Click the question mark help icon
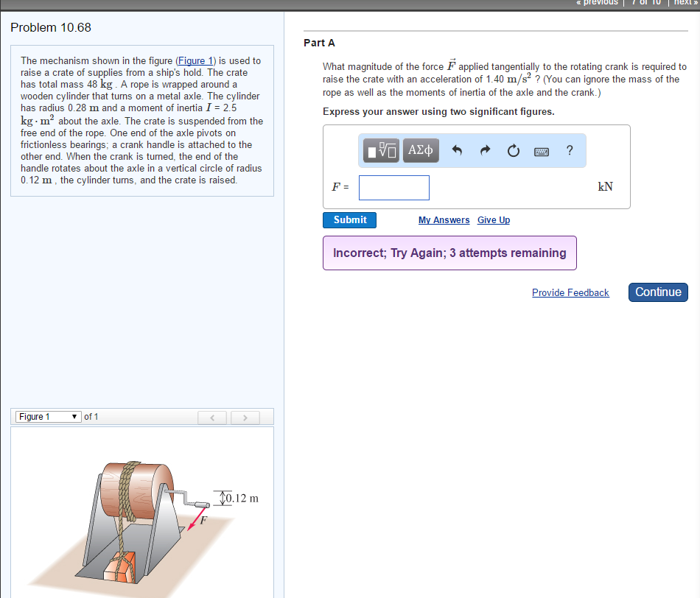This screenshot has height=598, width=700. [x=570, y=150]
